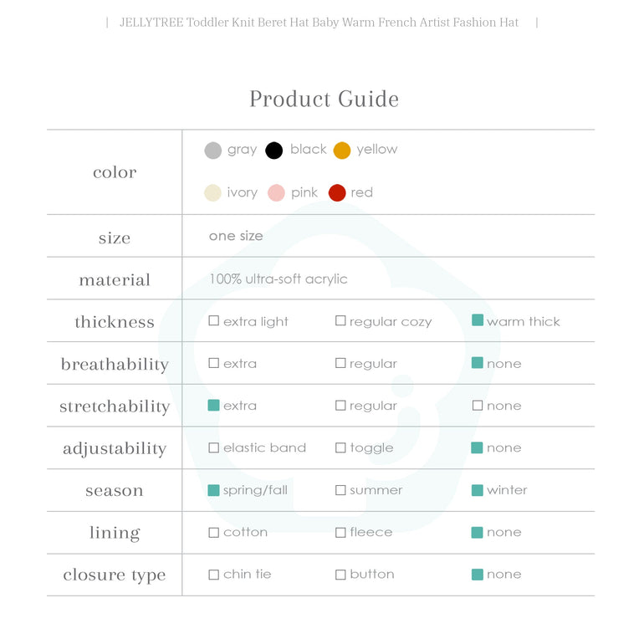Click the red color swatch
Viewport: 644px width, 644px height.
(337, 193)
